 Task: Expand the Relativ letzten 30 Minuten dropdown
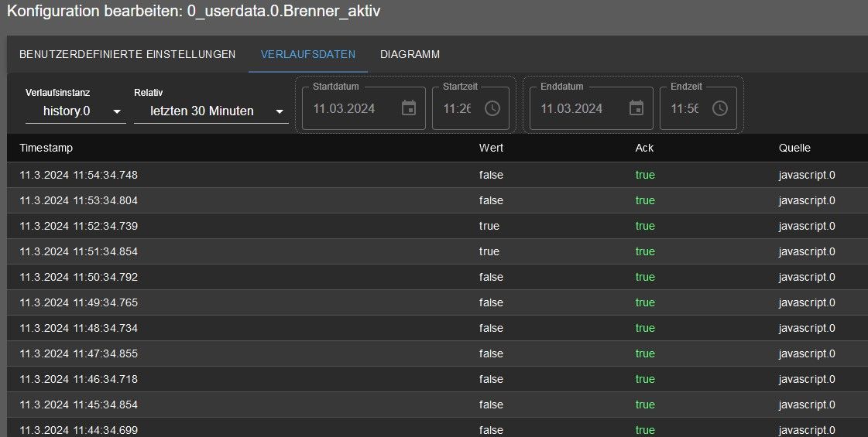[x=211, y=111]
